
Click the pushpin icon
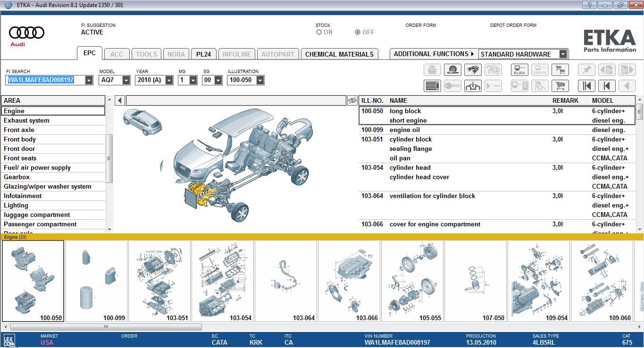coord(586,70)
